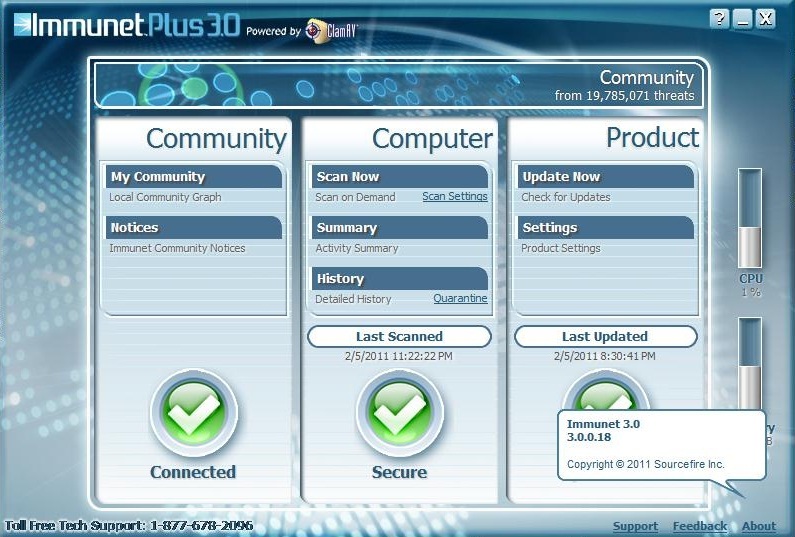795x537 pixels.
Task: Click the CPU usage meter bar
Action: pyautogui.click(x=750, y=218)
